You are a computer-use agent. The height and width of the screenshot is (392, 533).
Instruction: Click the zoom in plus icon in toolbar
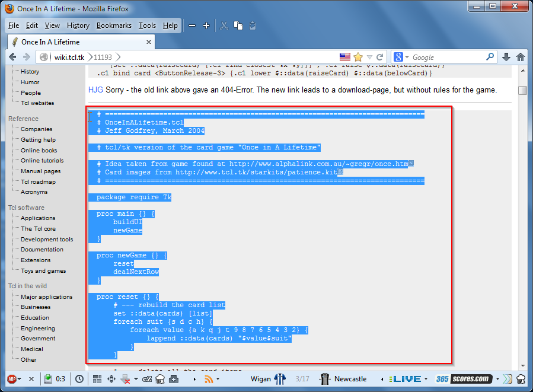(206, 26)
